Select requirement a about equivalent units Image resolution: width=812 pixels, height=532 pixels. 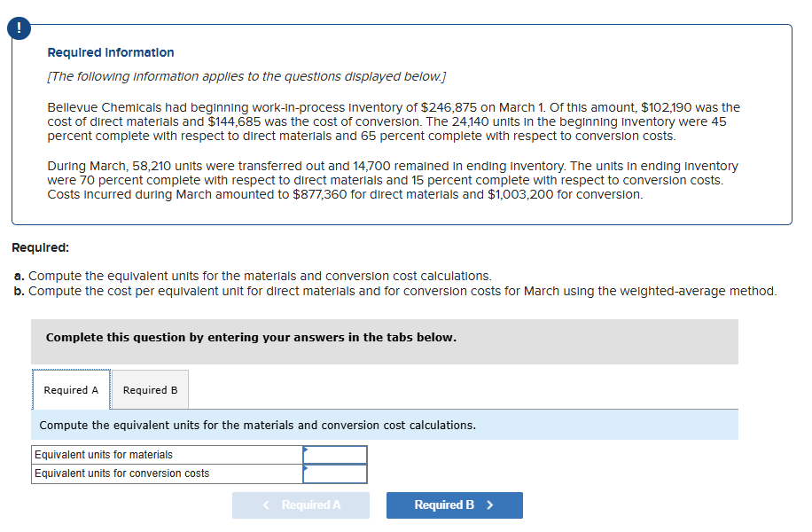[x=253, y=276]
